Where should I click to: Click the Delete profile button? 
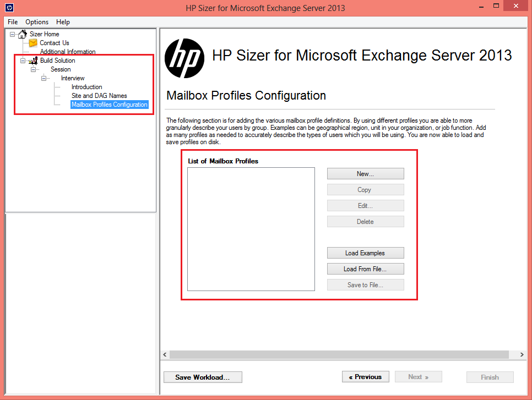(366, 221)
